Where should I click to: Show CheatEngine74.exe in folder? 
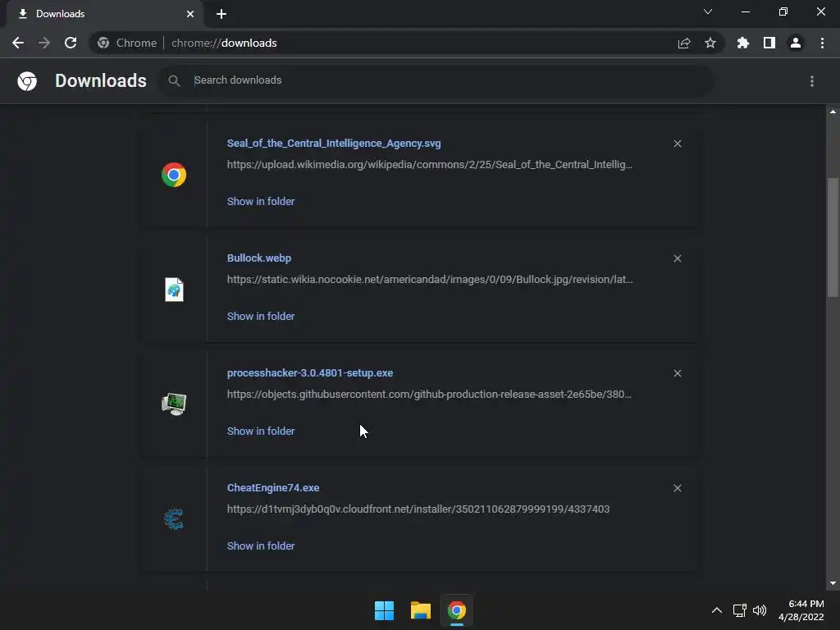click(x=261, y=546)
